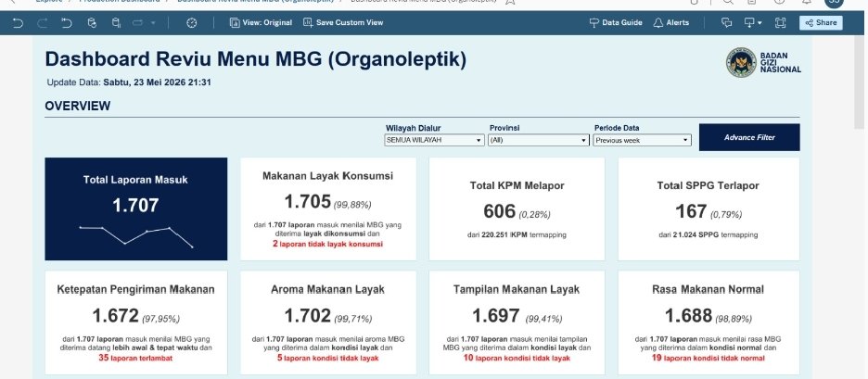Viewport: 868px width, 379px height.
Task: Click '10 laporan kondisi tidak layak' text
Action: 517,358
